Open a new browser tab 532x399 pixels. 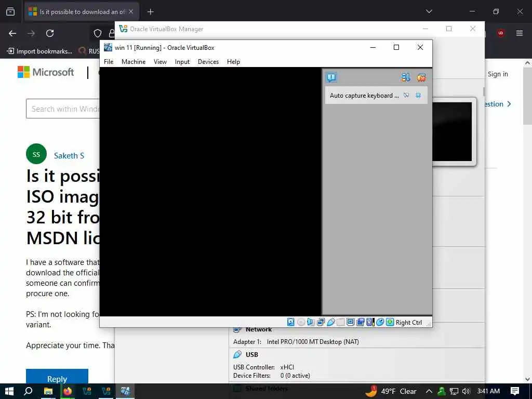150,12
